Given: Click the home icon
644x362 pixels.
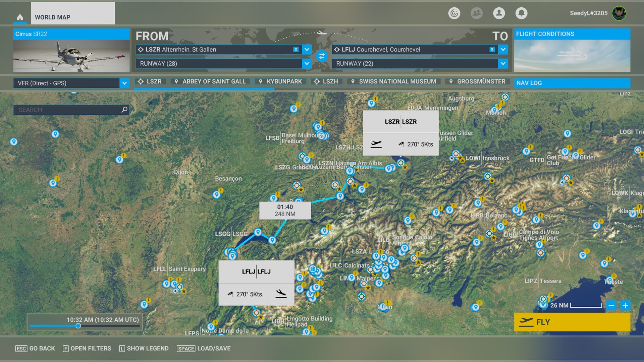Looking at the screenshot, I should tap(20, 17).
